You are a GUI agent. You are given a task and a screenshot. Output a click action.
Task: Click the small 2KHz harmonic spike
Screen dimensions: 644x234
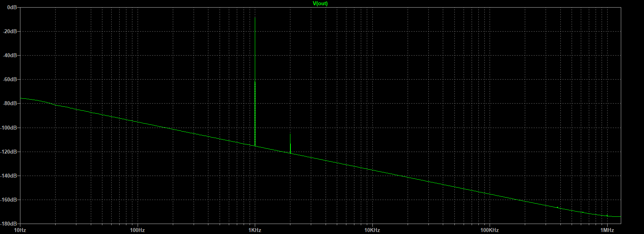[x=290, y=144]
